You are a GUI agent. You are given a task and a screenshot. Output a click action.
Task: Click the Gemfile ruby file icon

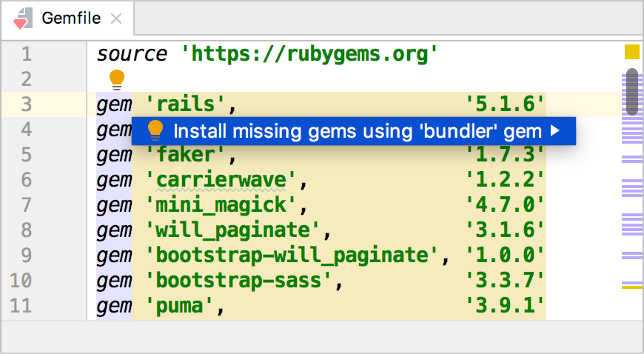[x=23, y=19]
